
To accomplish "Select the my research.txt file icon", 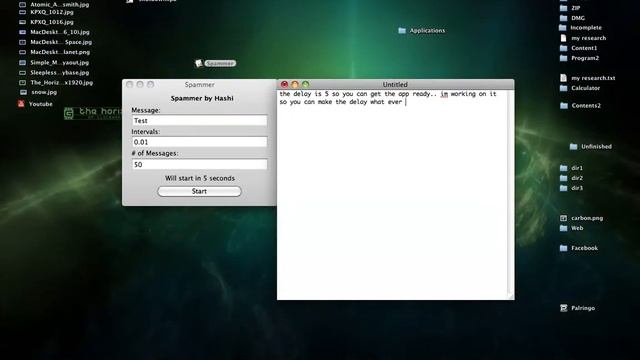I will click(564, 78).
